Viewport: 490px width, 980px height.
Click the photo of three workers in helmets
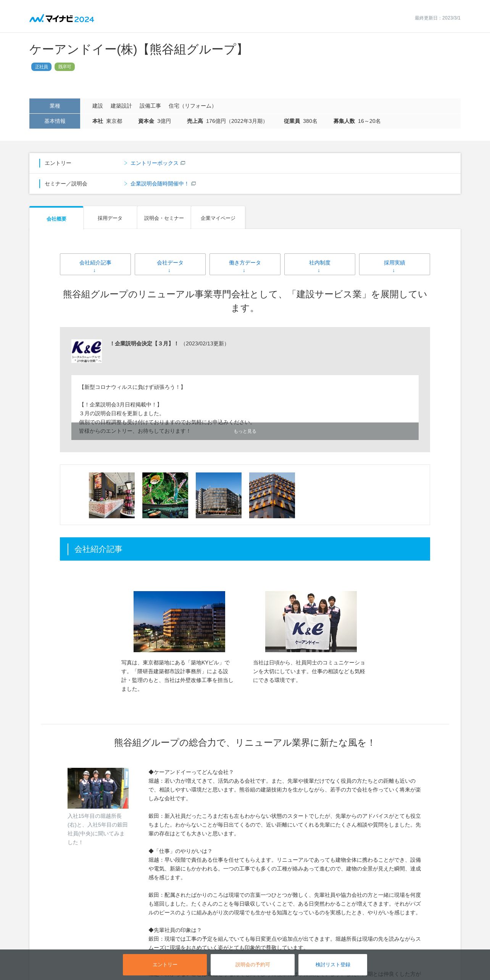point(98,788)
